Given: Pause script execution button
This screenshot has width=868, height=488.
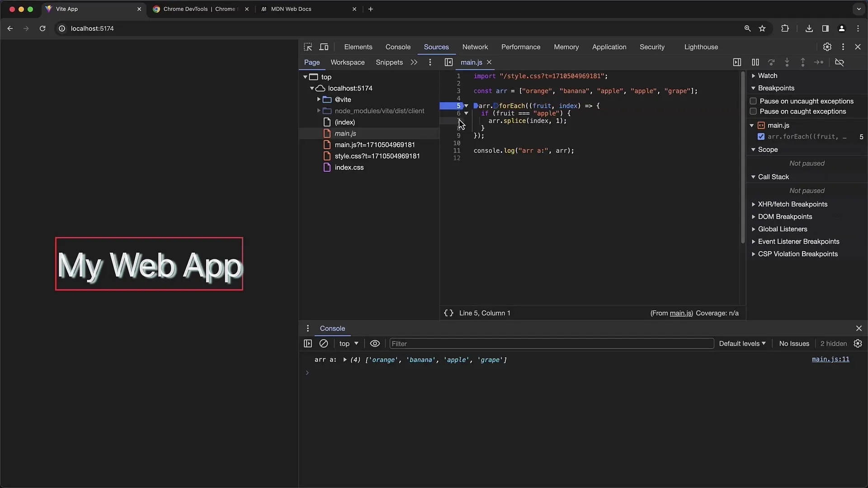Looking at the screenshot, I should coord(755,62).
